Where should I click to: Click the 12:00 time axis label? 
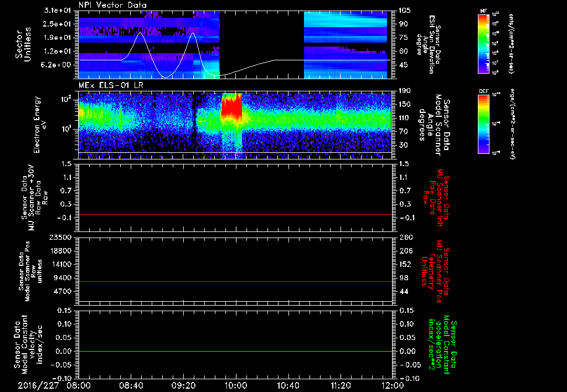[393, 385]
